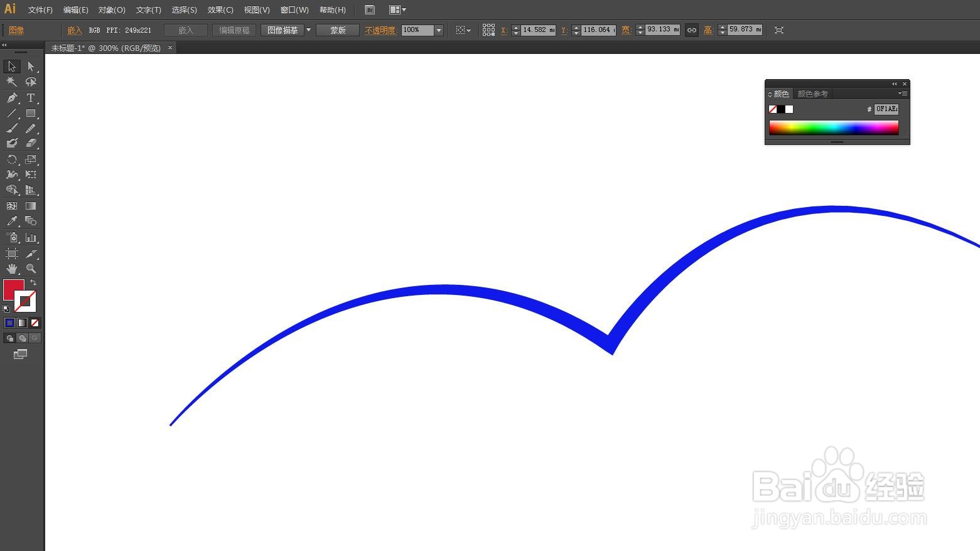The image size is (980, 551).
Task: Select the Scale tool
Action: pyautogui.click(x=31, y=159)
